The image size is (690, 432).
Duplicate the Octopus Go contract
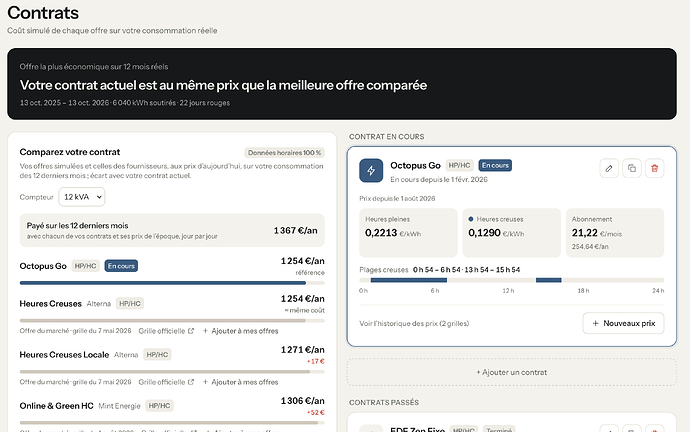(632, 168)
